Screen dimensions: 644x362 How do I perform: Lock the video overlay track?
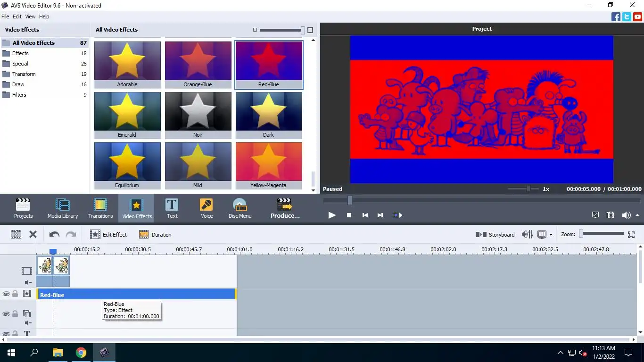15,314
